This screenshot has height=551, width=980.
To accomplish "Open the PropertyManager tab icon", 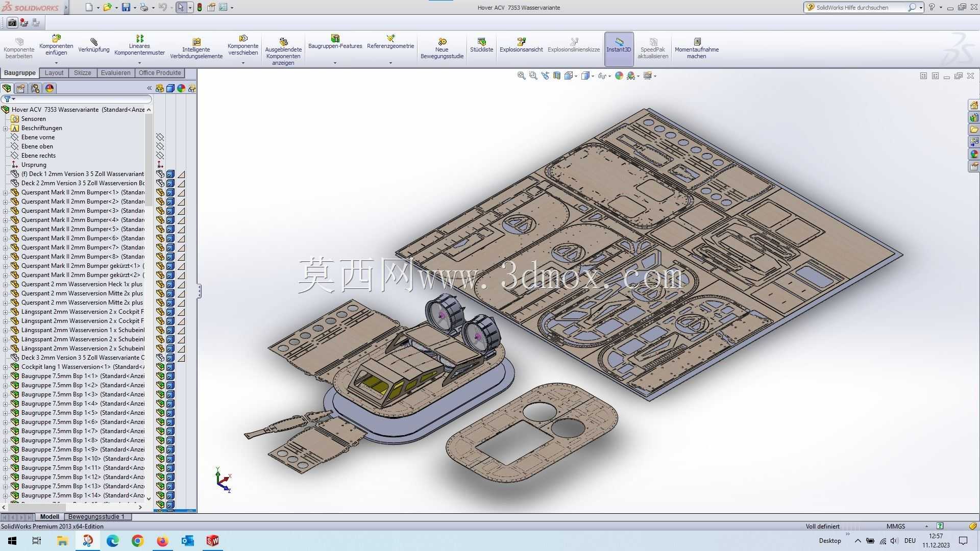I will pyautogui.click(x=21, y=88).
